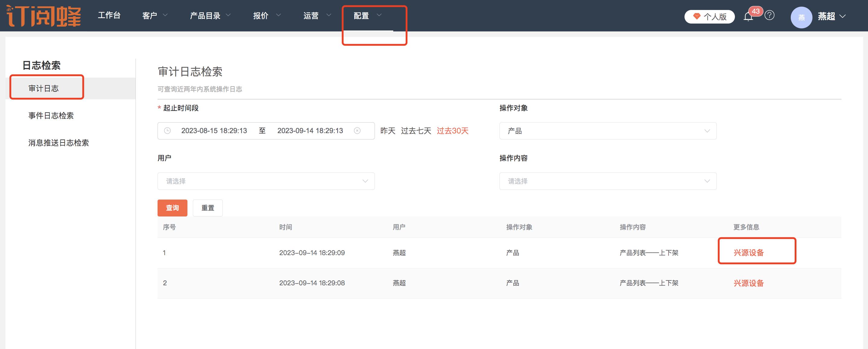
Task: Click the 燕 user avatar circle
Action: pyautogui.click(x=801, y=17)
